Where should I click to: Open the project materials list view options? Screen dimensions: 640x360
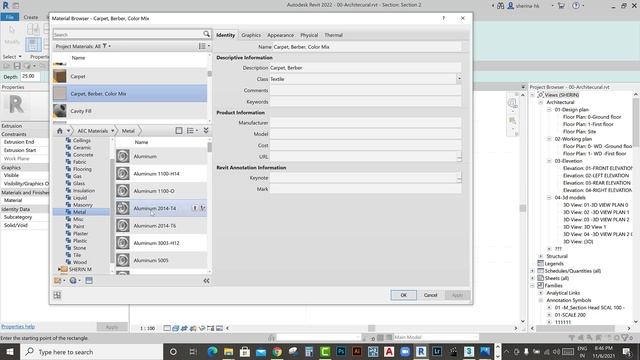[204, 46]
